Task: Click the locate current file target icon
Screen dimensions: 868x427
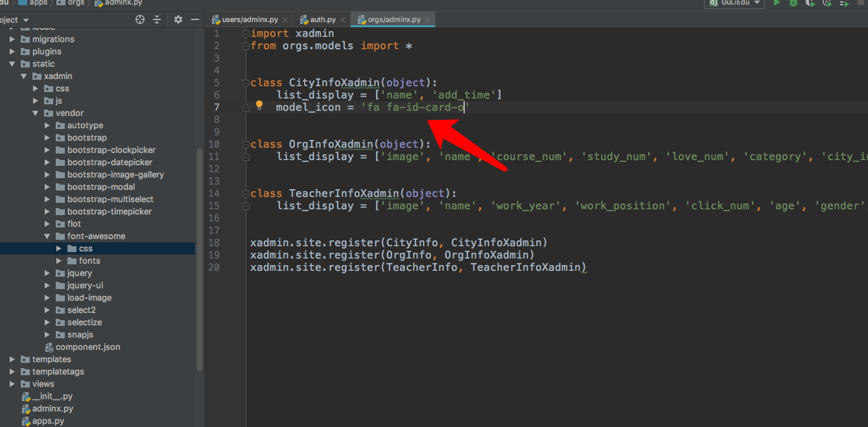Action: point(140,20)
